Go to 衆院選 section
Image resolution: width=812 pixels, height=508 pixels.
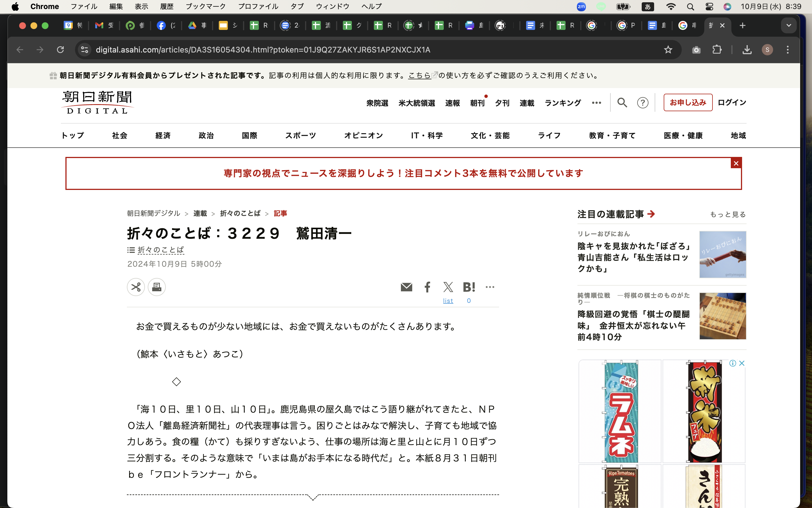pyautogui.click(x=377, y=103)
